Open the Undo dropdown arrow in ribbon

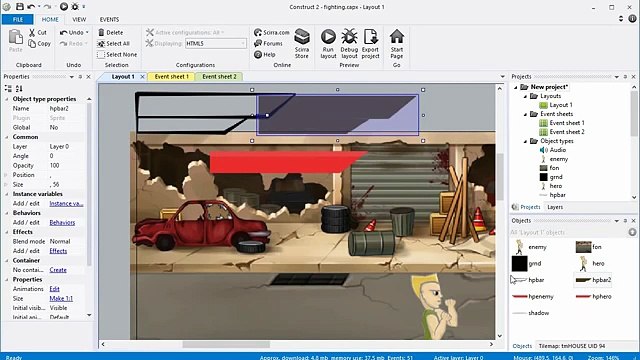[87, 32]
